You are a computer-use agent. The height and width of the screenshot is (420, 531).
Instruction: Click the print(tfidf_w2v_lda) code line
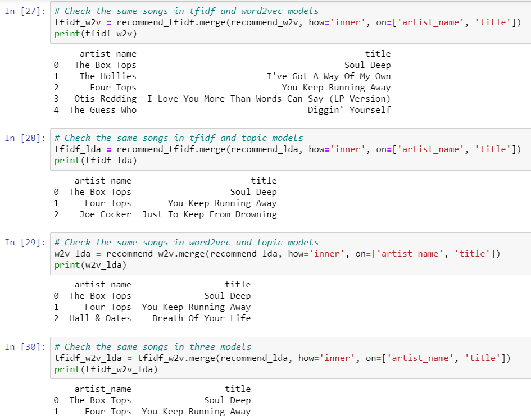click(106, 369)
